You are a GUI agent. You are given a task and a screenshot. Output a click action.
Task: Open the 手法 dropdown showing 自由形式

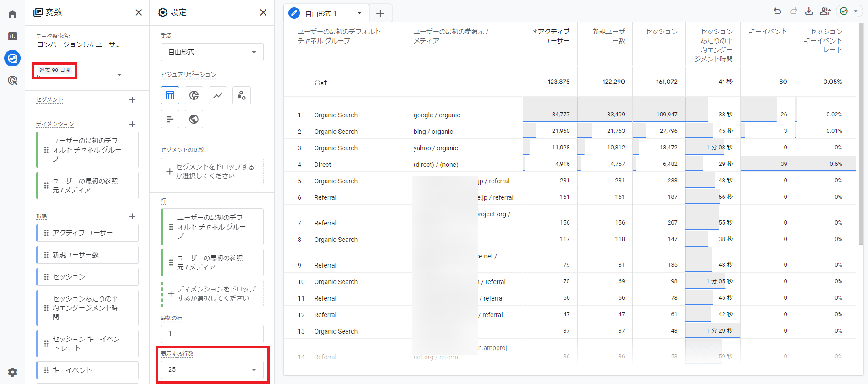212,52
